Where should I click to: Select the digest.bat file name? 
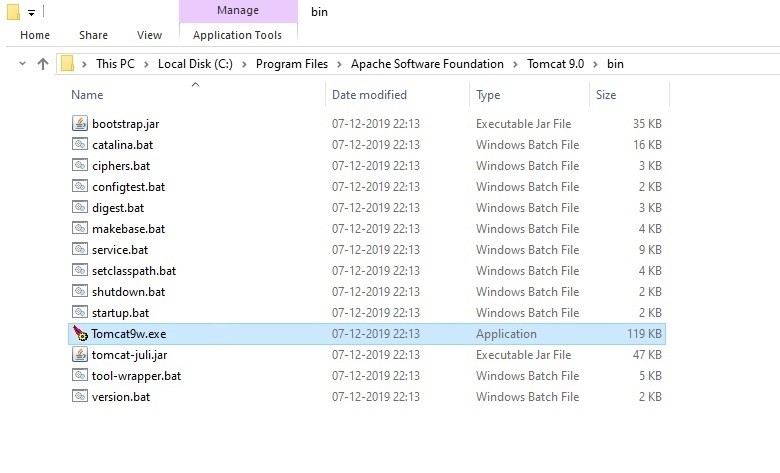pyautogui.click(x=118, y=208)
